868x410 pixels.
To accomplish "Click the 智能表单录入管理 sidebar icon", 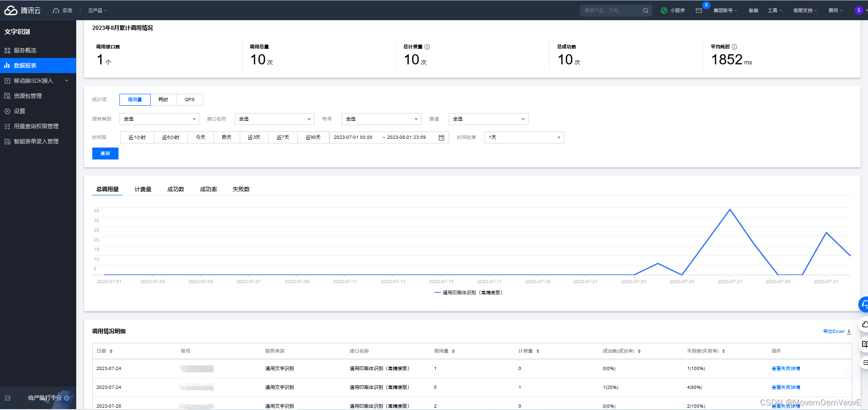I will [x=7, y=141].
